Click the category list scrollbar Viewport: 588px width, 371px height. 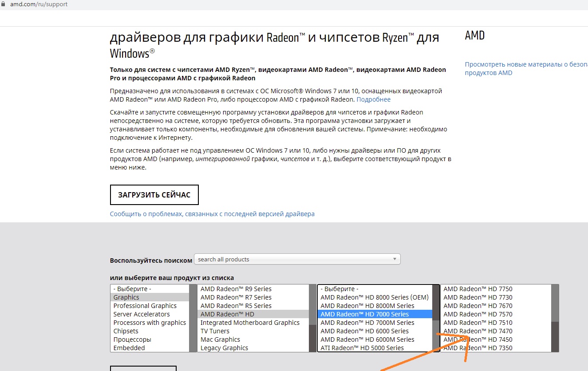point(193,318)
